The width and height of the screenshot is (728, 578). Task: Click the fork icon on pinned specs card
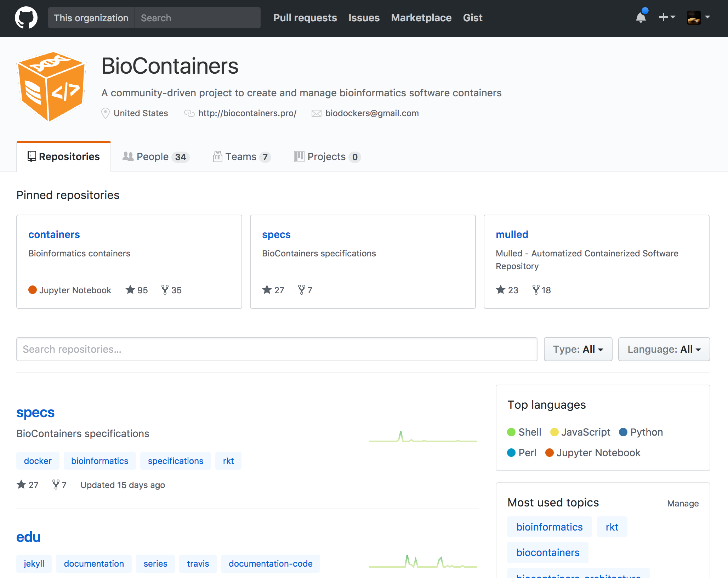click(x=302, y=290)
